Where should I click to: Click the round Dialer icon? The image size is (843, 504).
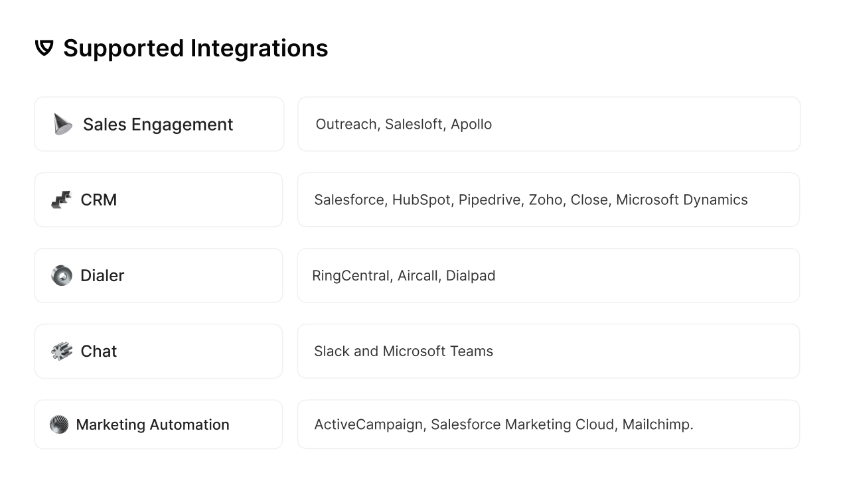coord(62,275)
